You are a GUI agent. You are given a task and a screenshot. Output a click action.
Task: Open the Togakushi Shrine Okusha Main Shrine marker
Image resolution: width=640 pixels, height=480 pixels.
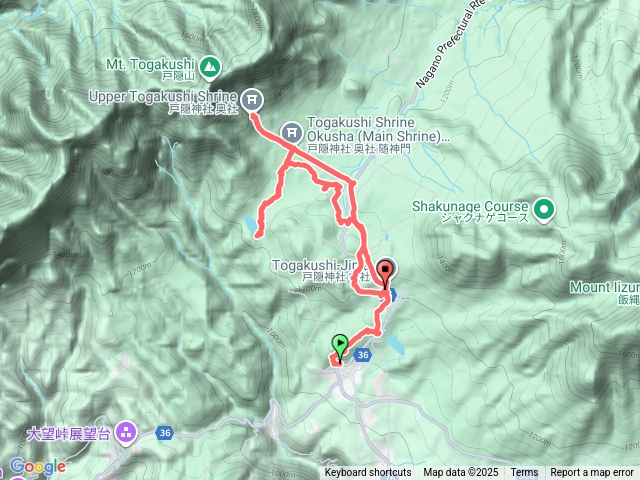[292, 132]
